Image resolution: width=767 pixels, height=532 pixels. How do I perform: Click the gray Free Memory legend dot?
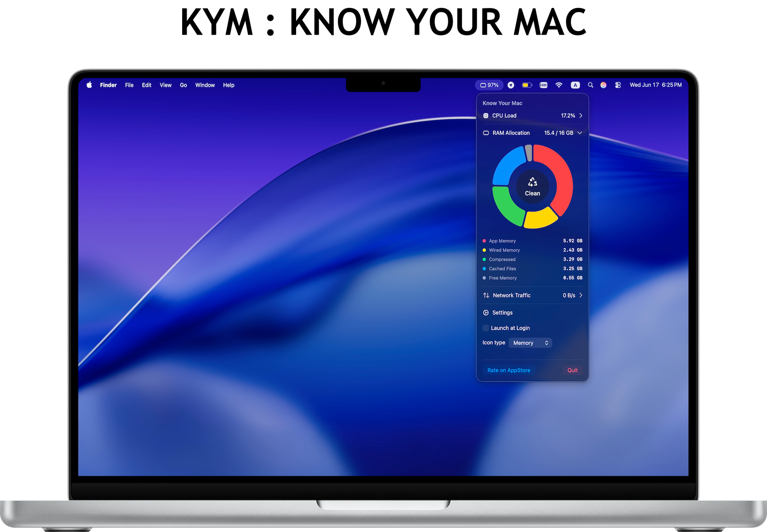[484, 278]
